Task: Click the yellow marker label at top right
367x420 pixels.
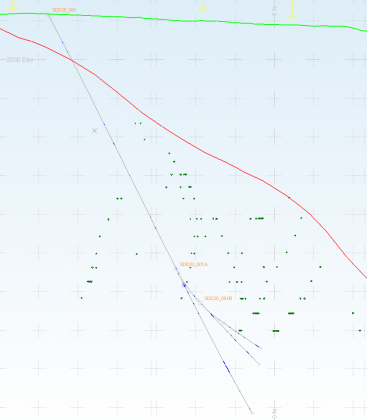Action: coord(292,17)
